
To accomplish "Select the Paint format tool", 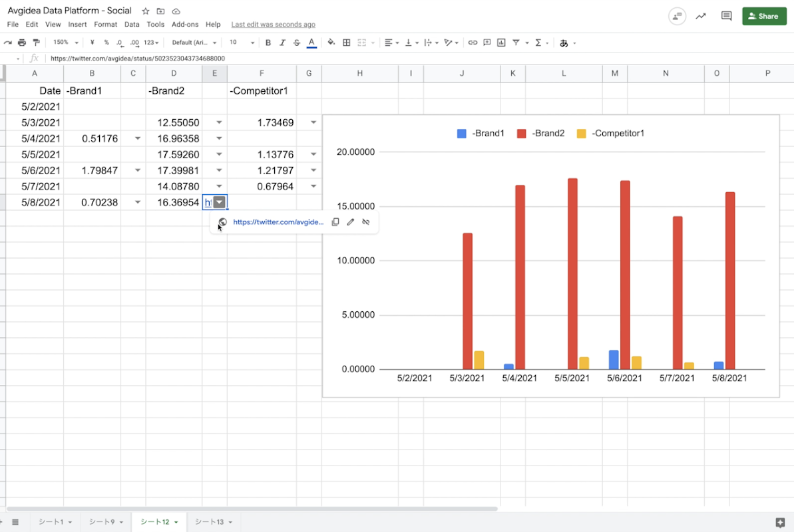I will (x=36, y=43).
